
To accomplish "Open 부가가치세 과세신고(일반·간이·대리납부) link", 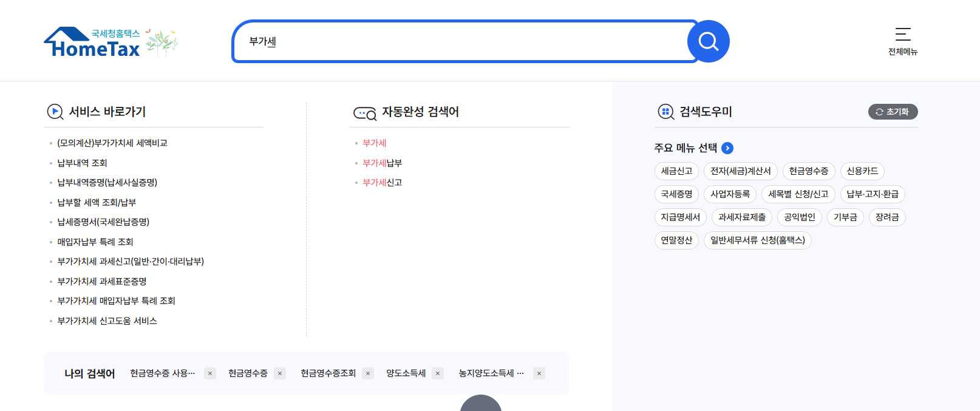I will coord(131,262).
